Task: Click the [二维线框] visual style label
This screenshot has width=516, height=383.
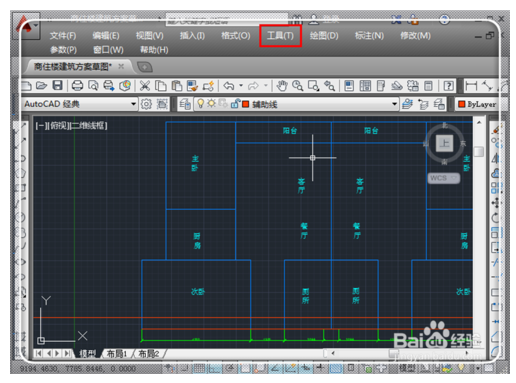Action: coord(89,126)
